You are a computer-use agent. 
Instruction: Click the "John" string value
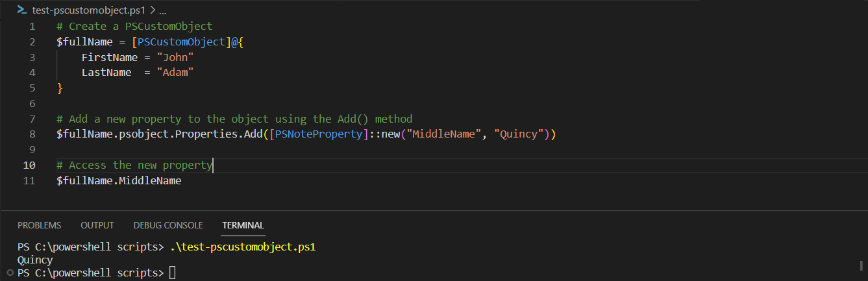pos(175,57)
